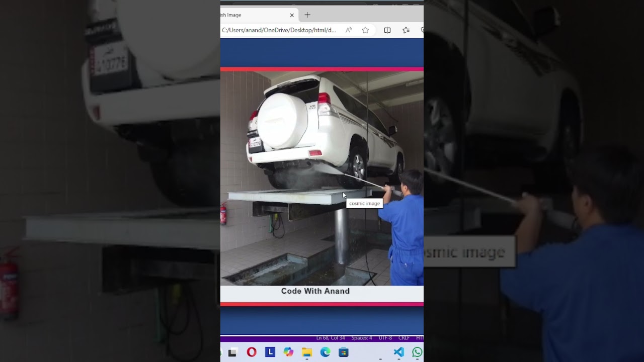Click the white car wash image
This screenshot has width=644, height=362.
click(x=322, y=178)
